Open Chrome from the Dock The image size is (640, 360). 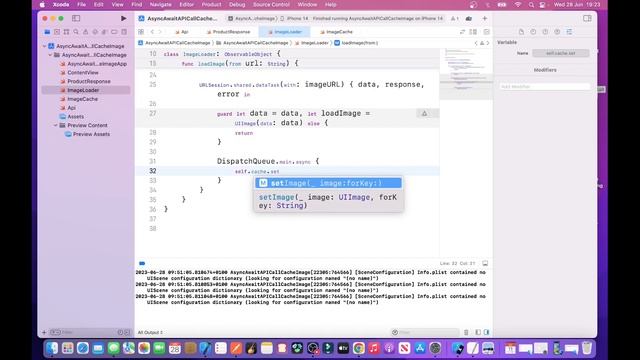pos(358,348)
